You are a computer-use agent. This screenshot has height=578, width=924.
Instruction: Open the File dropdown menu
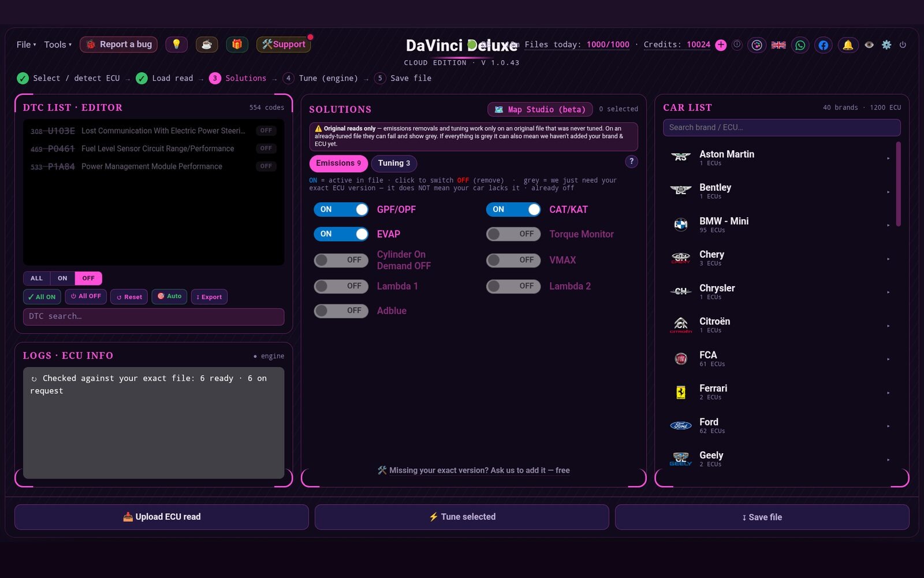tap(26, 45)
